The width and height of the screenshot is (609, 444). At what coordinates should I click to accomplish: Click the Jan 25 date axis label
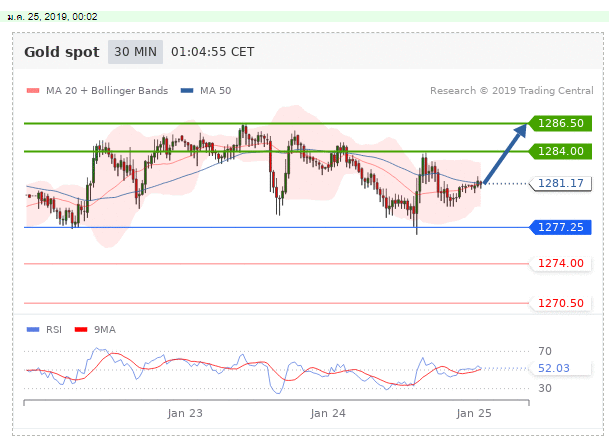[x=474, y=413]
